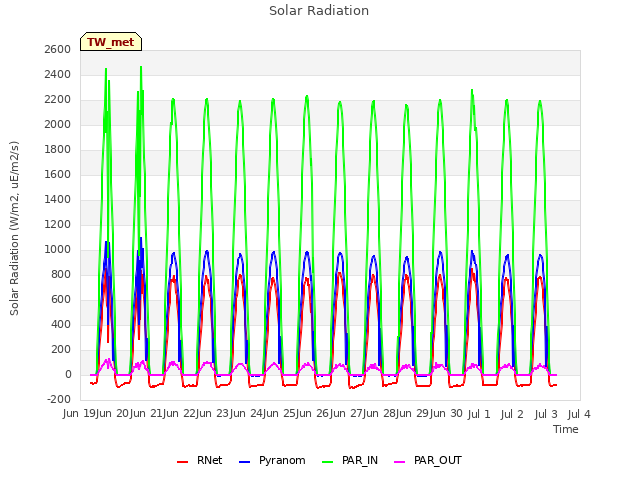Image resolution: width=640 pixels, height=480 pixels.
Task: Click the magenta PAR_OUT legend swatch
Action: [x=400, y=462]
